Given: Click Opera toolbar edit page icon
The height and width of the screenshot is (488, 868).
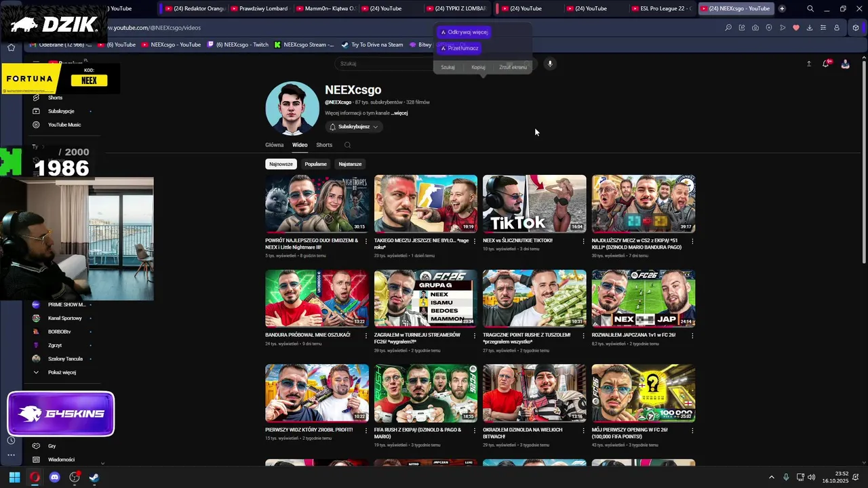Looking at the screenshot, I should pyautogui.click(x=742, y=28).
